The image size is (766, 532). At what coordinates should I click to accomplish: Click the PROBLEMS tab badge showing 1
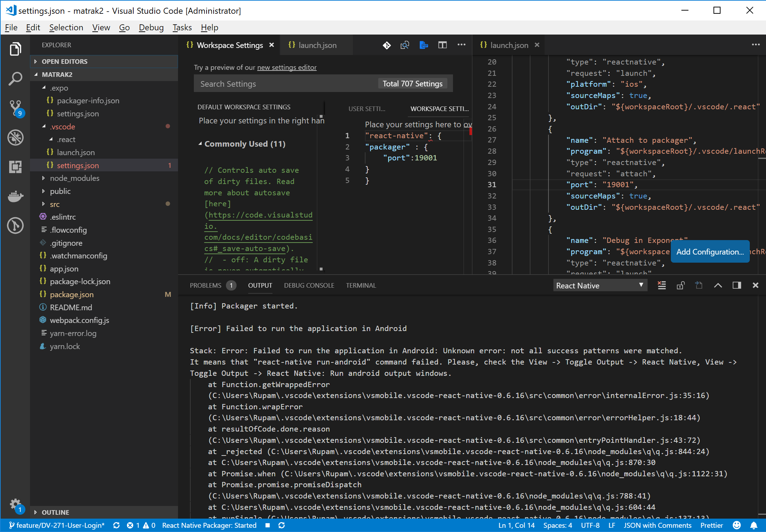(232, 285)
